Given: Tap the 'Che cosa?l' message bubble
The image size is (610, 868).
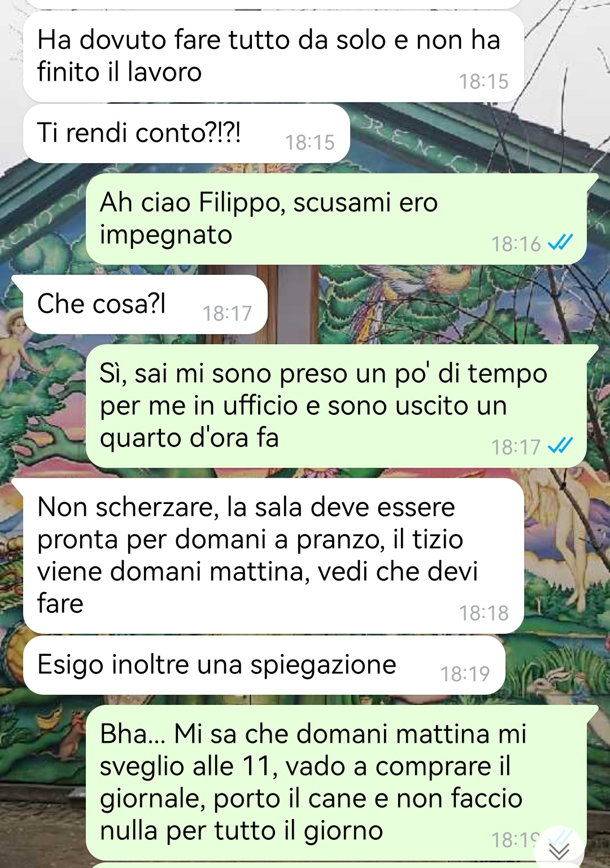Looking at the screenshot, I should (x=145, y=305).
